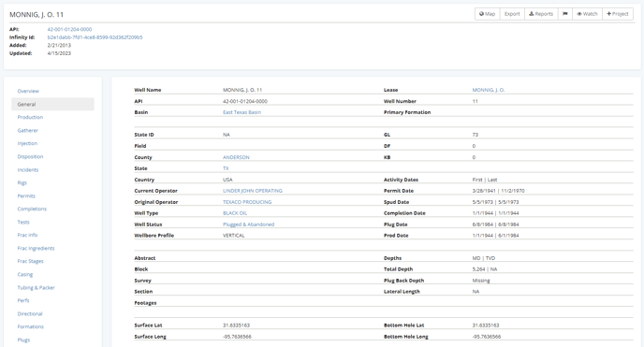Select Plug Back Depth value Missing

click(x=481, y=281)
